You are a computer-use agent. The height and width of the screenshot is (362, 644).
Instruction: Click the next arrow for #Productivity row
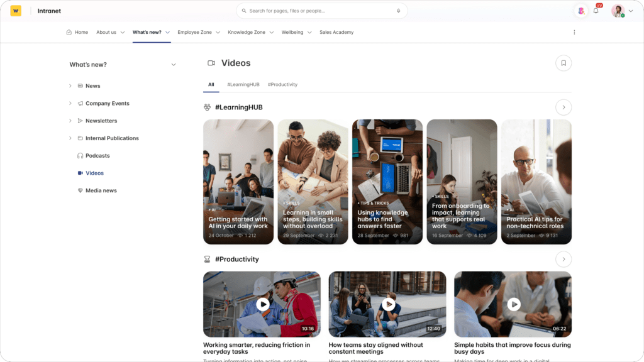click(x=563, y=259)
